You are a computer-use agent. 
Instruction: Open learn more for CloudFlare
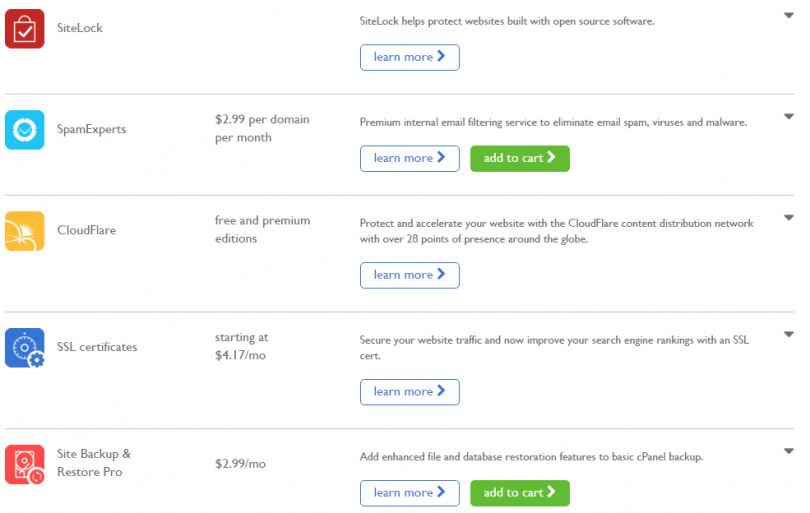(x=409, y=275)
